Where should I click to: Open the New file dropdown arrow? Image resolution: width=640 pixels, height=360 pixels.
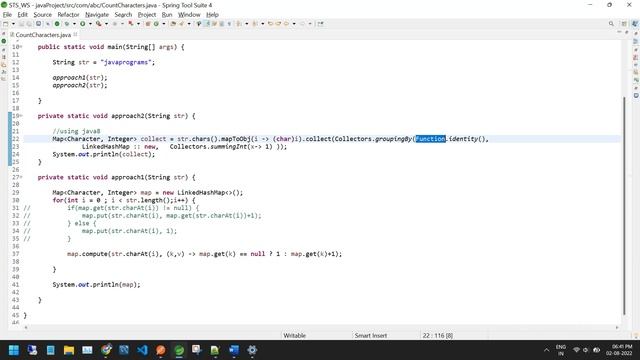tap(13, 24)
